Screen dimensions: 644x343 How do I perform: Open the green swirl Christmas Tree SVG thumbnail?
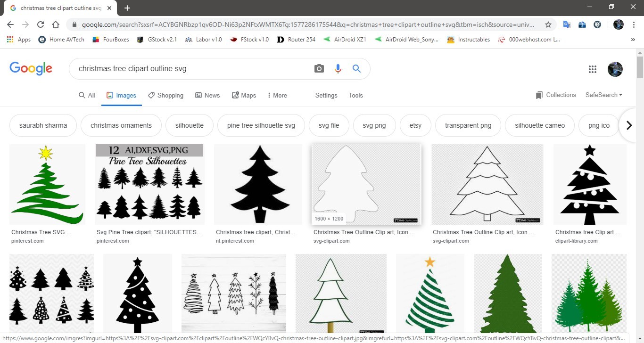coord(47,185)
